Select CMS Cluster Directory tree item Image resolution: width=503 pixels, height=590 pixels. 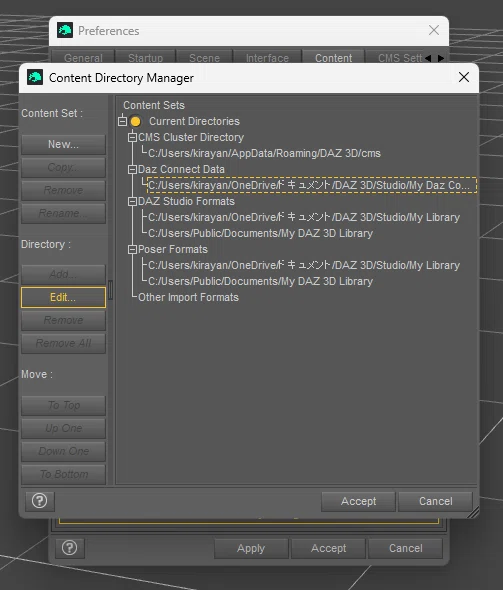point(191,137)
